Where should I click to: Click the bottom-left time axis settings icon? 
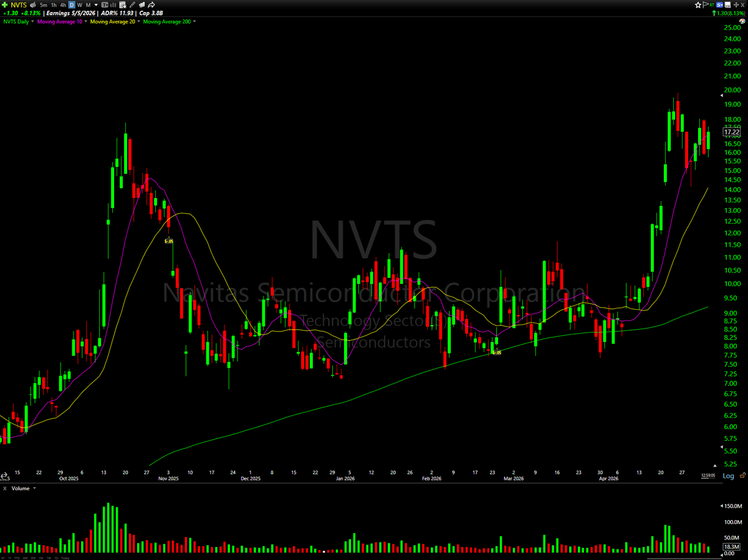point(4,475)
